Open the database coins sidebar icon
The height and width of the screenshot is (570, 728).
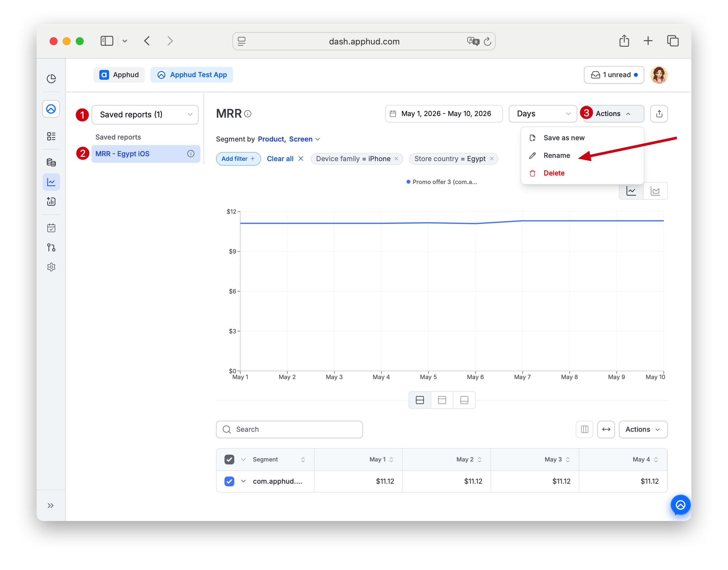pos(51,162)
